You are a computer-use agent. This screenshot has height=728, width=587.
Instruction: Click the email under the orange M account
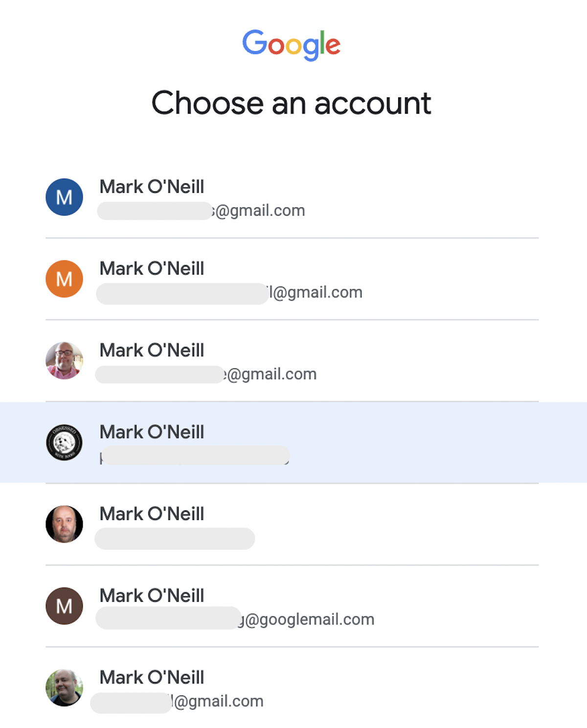pos(230,293)
